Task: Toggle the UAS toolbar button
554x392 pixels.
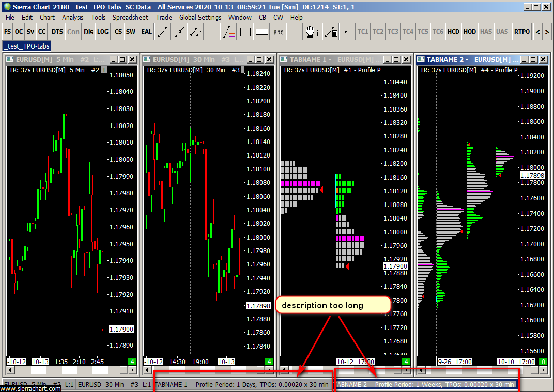Action: pos(502,32)
